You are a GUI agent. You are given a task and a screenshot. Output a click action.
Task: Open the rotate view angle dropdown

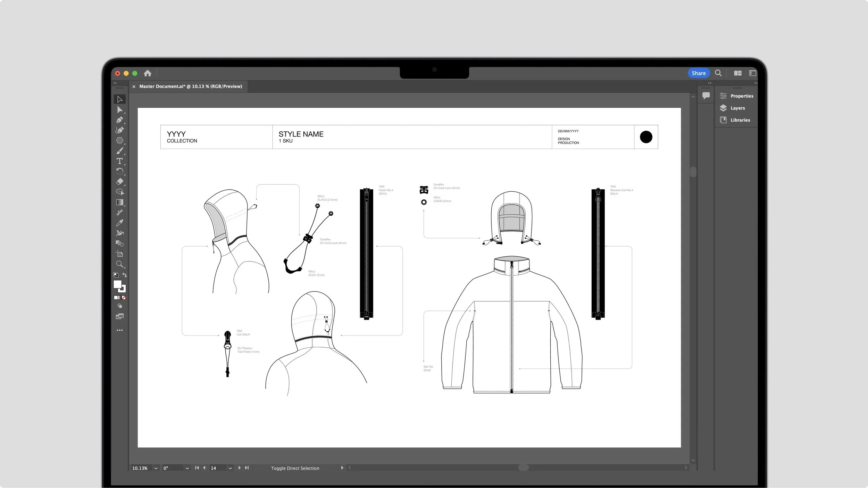coord(187,468)
